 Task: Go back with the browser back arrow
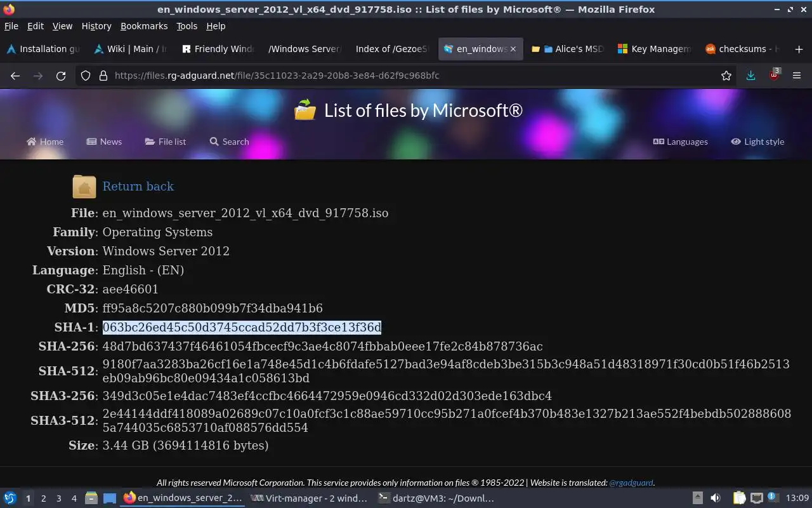click(x=15, y=76)
